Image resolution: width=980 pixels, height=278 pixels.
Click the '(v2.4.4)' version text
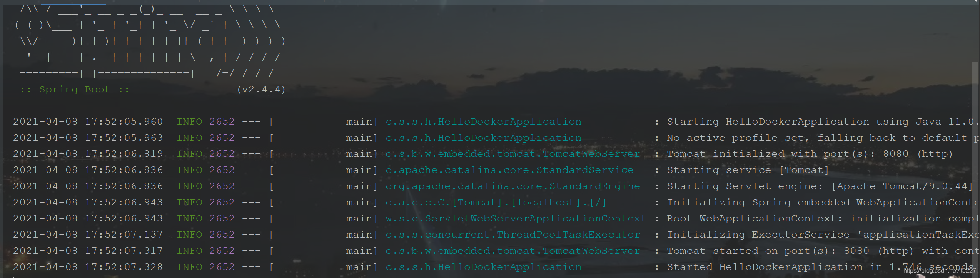[261, 90]
